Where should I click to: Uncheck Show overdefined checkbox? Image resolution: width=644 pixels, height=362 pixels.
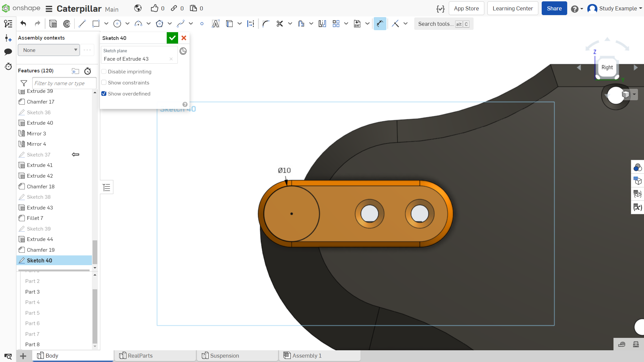tap(104, 94)
